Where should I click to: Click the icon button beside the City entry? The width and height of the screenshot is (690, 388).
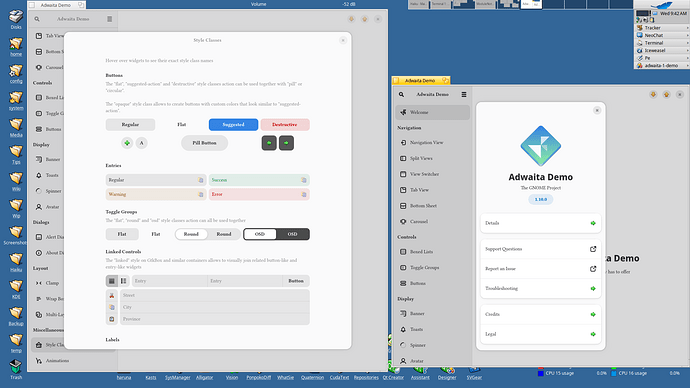click(112, 307)
